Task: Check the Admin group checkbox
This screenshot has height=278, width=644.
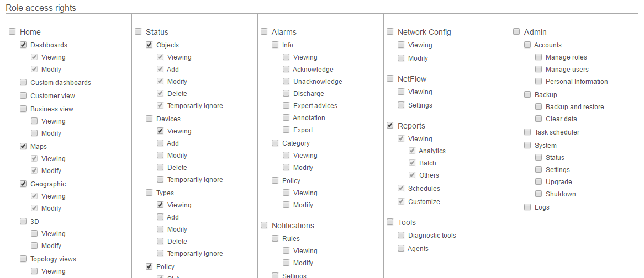Action: [516, 31]
